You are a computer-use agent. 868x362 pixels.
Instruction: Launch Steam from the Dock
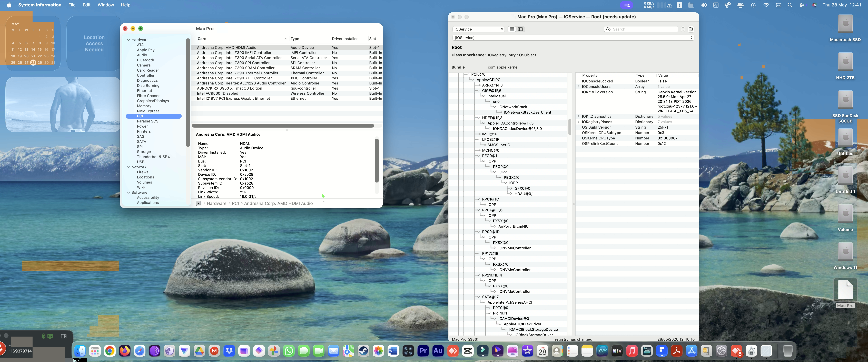[363, 351]
